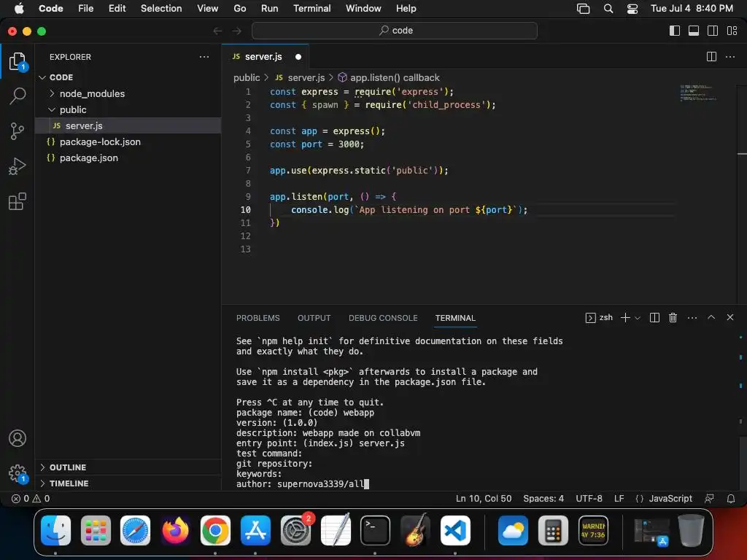Open Firefox from the dock
The height and width of the screenshot is (560, 747).
click(x=175, y=530)
